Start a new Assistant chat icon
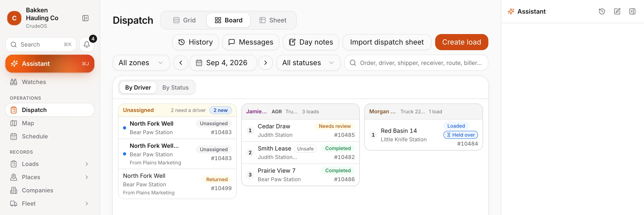 pyautogui.click(x=617, y=11)
